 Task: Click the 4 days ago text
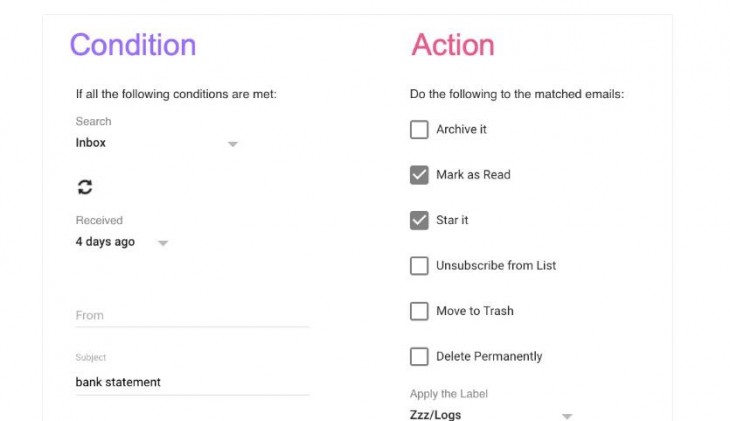click(105, 242)
